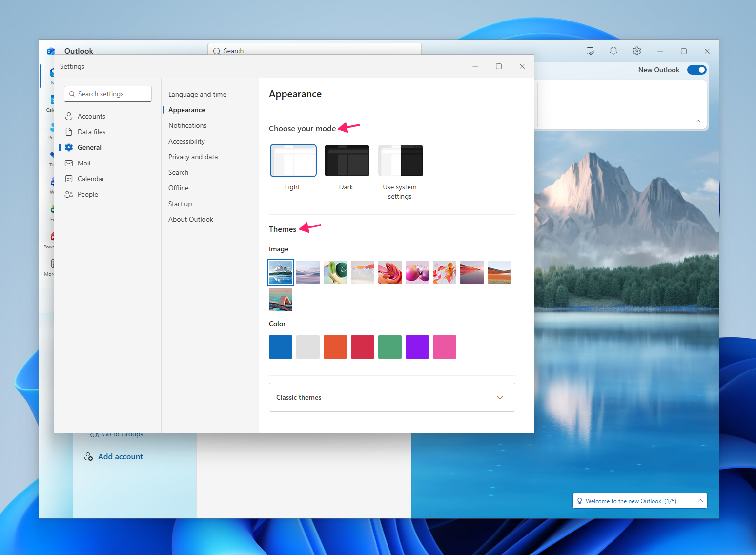This screenshot has height=555, width=756.
Task: Select the Appearance settings page
Action: point(186,110)
